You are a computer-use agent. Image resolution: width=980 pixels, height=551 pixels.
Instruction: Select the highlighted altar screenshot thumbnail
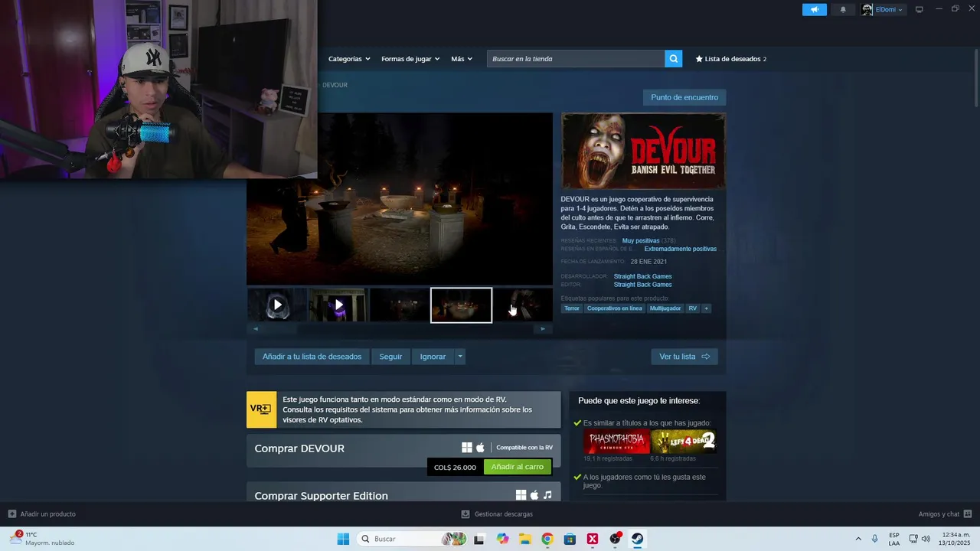coord(461,305)
